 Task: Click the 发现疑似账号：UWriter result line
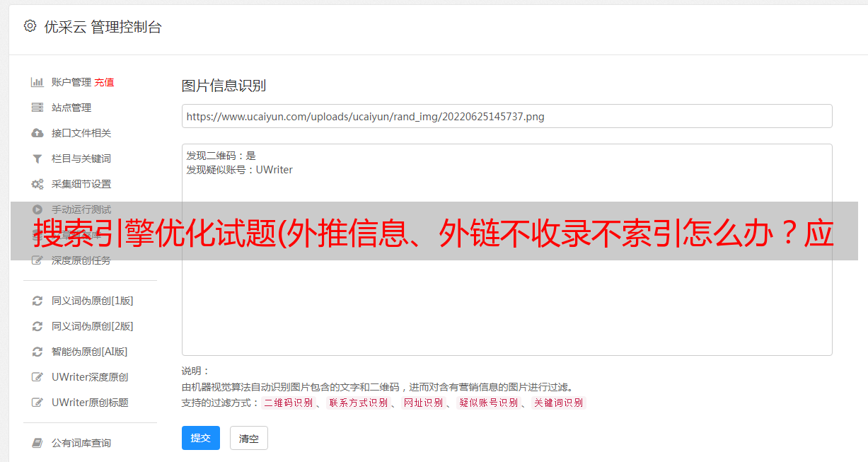click(240, 170)
